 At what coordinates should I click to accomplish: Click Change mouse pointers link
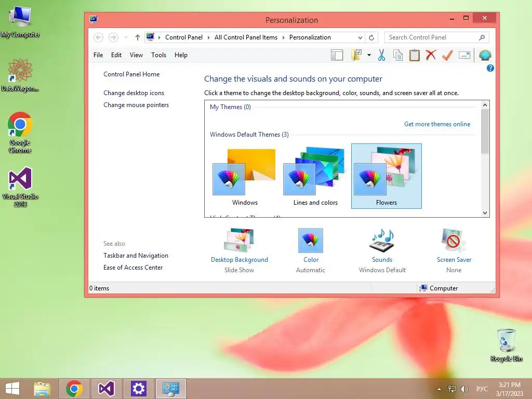136,105
